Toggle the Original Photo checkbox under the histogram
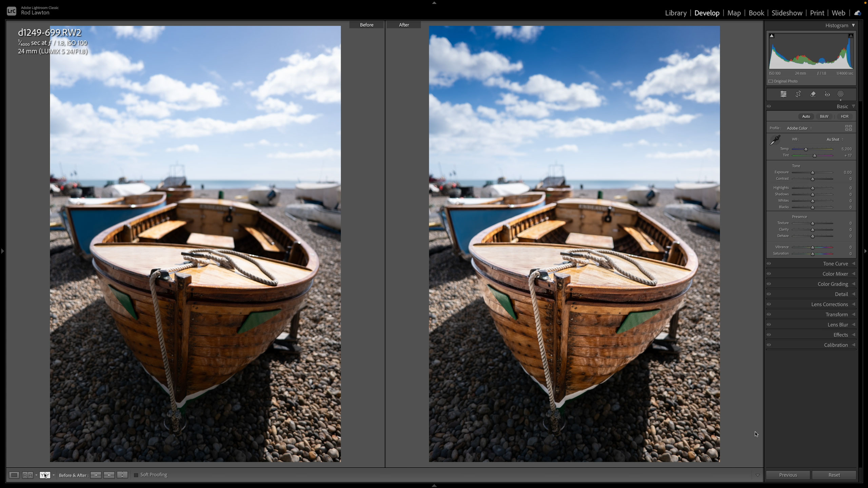 tap(770, 81)
